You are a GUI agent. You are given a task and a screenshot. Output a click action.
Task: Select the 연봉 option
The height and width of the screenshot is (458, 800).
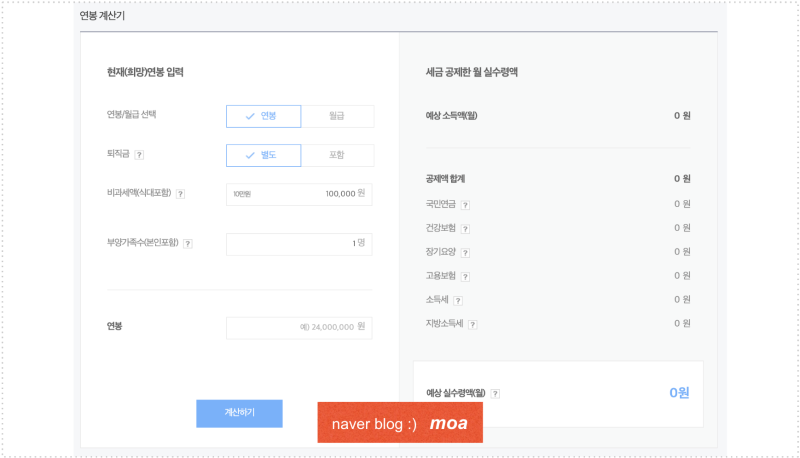click(x=264, y=116)
